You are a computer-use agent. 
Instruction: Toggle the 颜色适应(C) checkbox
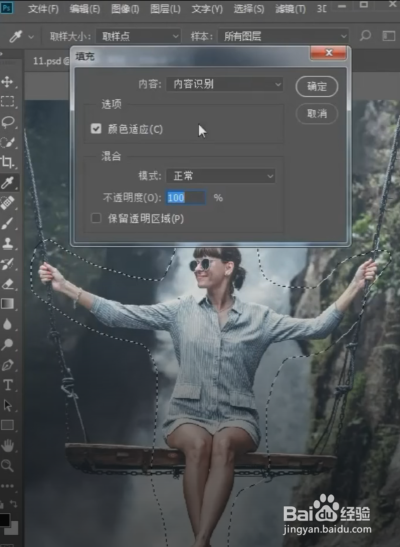(x=96, y=129)
